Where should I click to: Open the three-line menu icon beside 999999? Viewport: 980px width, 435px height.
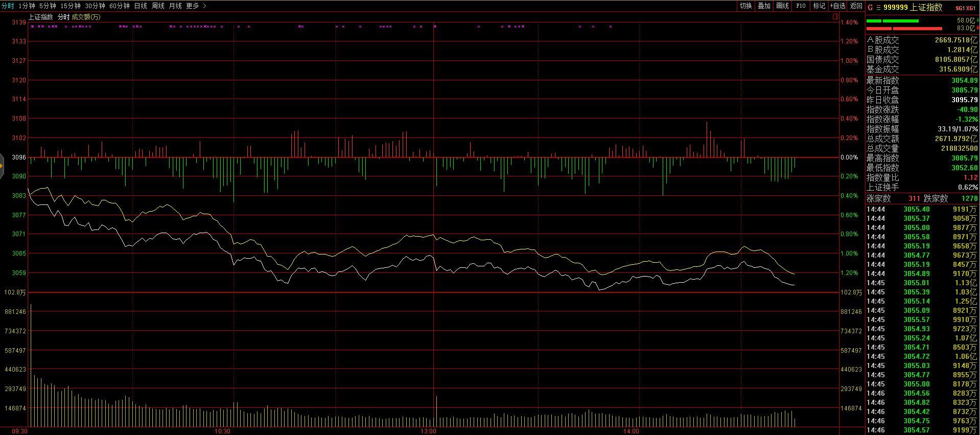(878, 7)
